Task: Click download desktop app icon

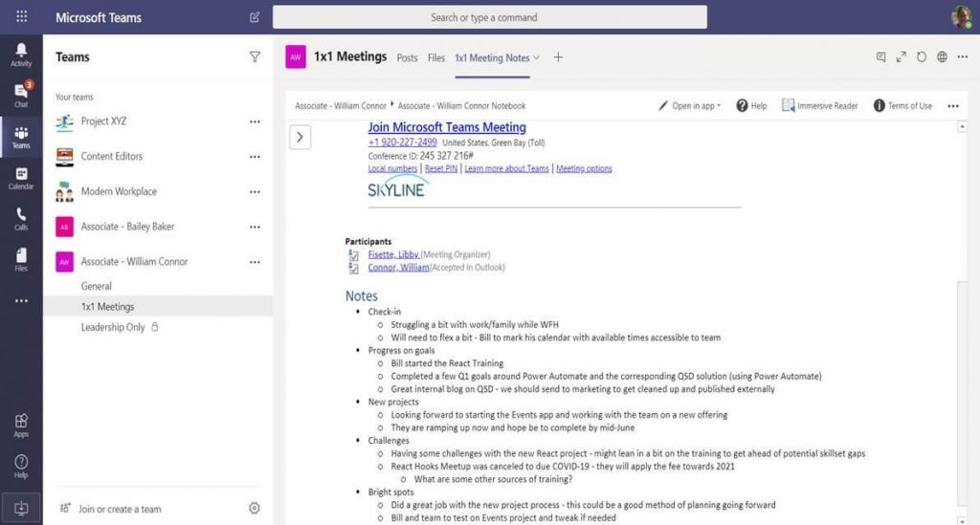Action: pos(21,508)
